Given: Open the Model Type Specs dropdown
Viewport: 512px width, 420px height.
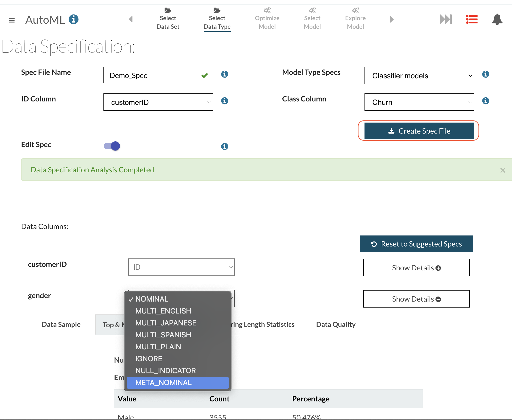Looking at the screenshot, I should tap(419, 76).
